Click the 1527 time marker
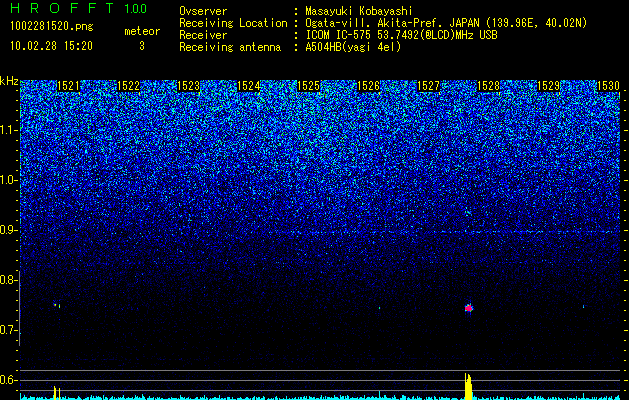The image size is (629, 400). coord(428,86)
